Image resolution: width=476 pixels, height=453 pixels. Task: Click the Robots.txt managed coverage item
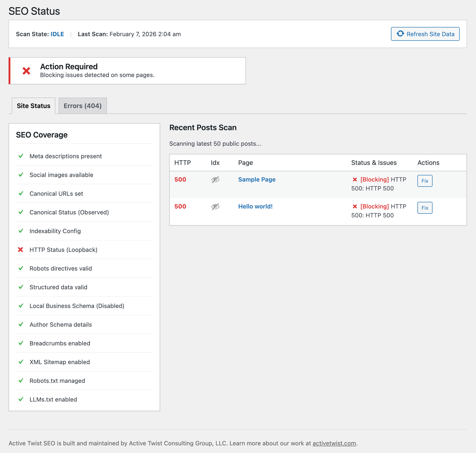(57, 381)
